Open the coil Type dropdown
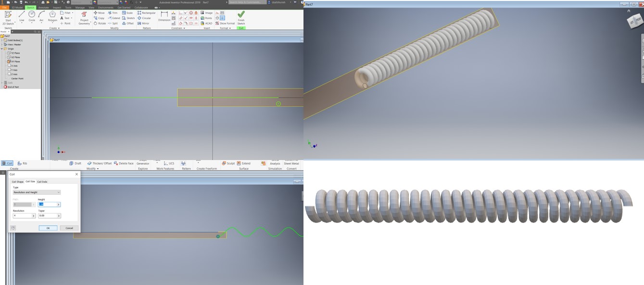 pyautogui.click(x=37, y=192)
